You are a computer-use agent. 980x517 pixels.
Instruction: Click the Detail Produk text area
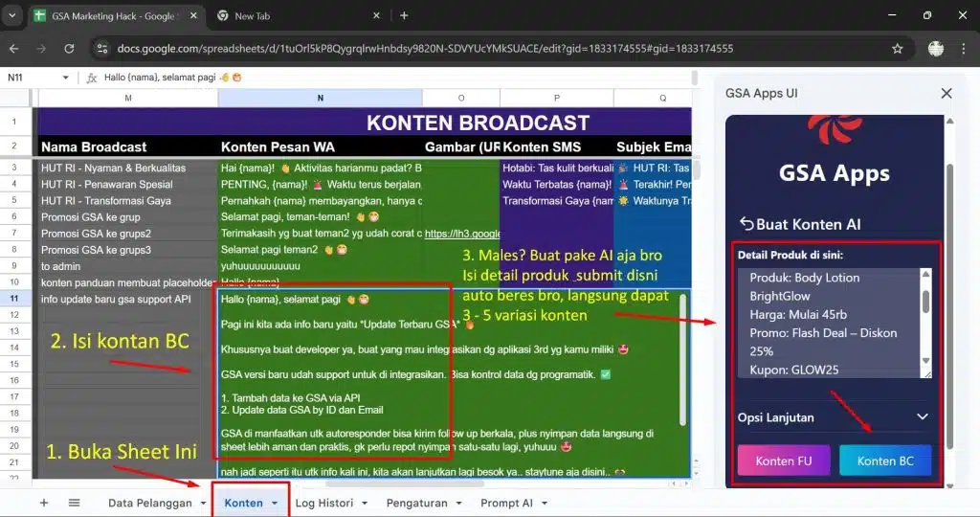coord(829,324)
